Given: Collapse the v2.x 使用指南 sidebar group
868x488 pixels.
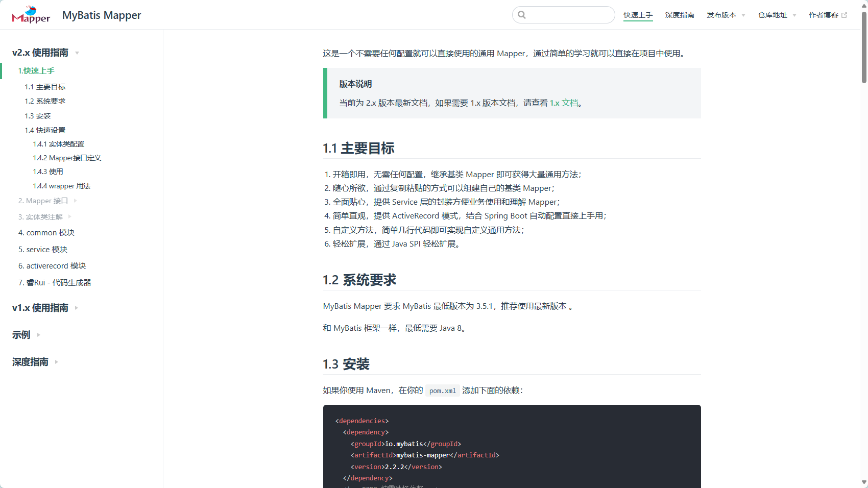Looking at the screenshot, I should coord(46,53).
